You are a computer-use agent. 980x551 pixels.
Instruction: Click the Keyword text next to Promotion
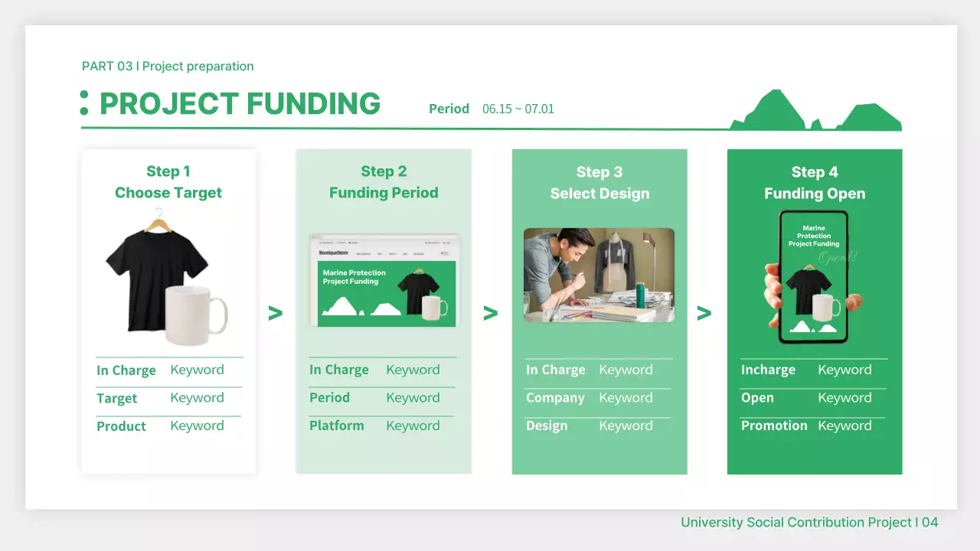844,425
